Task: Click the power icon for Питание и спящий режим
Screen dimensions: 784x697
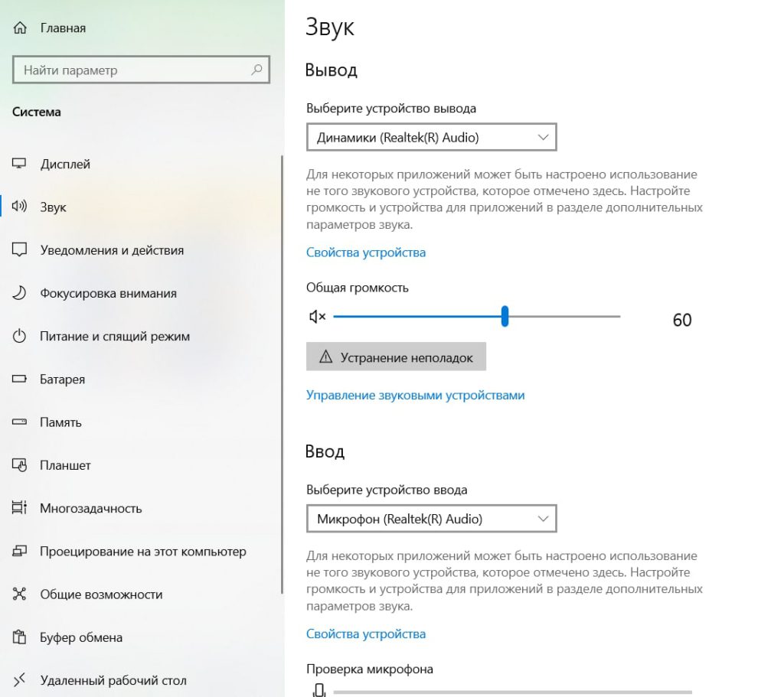Action: tap(19, 336)
